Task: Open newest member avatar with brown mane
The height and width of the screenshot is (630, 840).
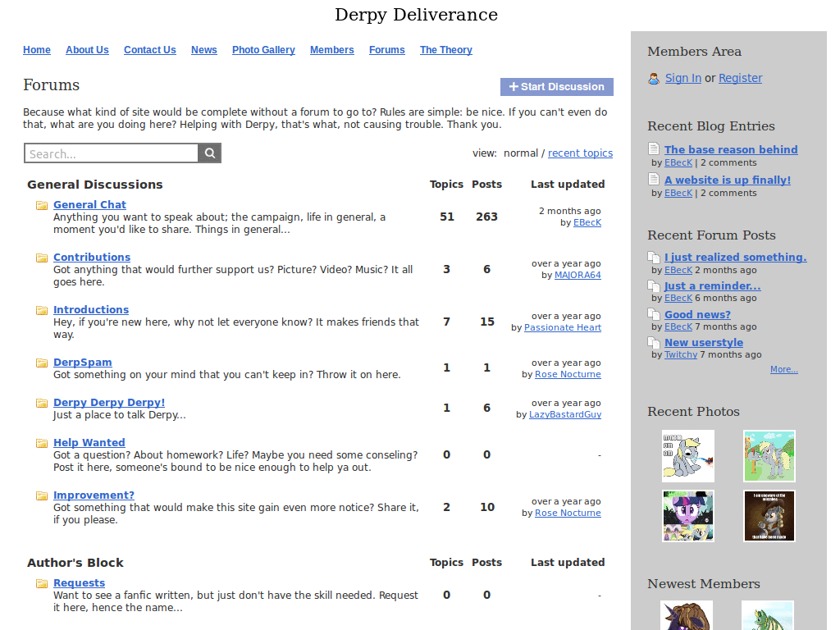Action: pyautogui.click(x=687, y=615)
